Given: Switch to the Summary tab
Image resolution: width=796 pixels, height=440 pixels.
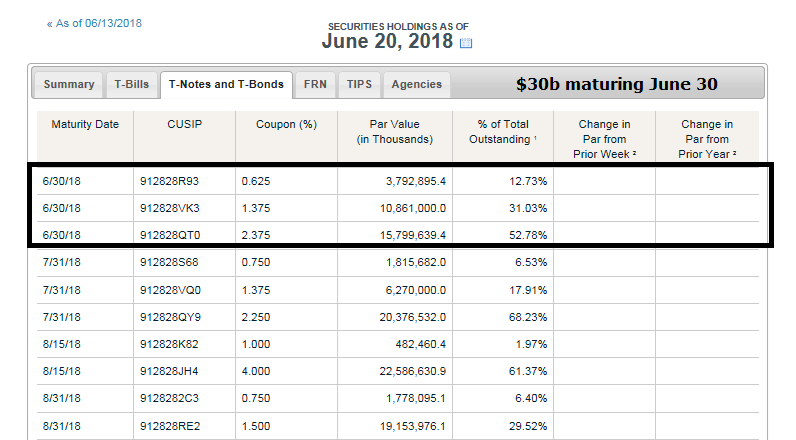Looking at the screenshot, I should [x=69, y=85].
